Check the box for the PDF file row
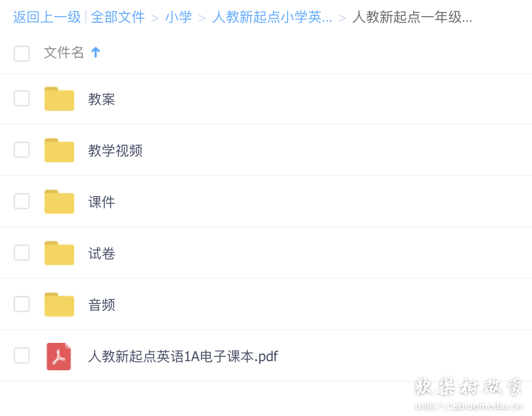Screen dimensions: 532x416 22,355
